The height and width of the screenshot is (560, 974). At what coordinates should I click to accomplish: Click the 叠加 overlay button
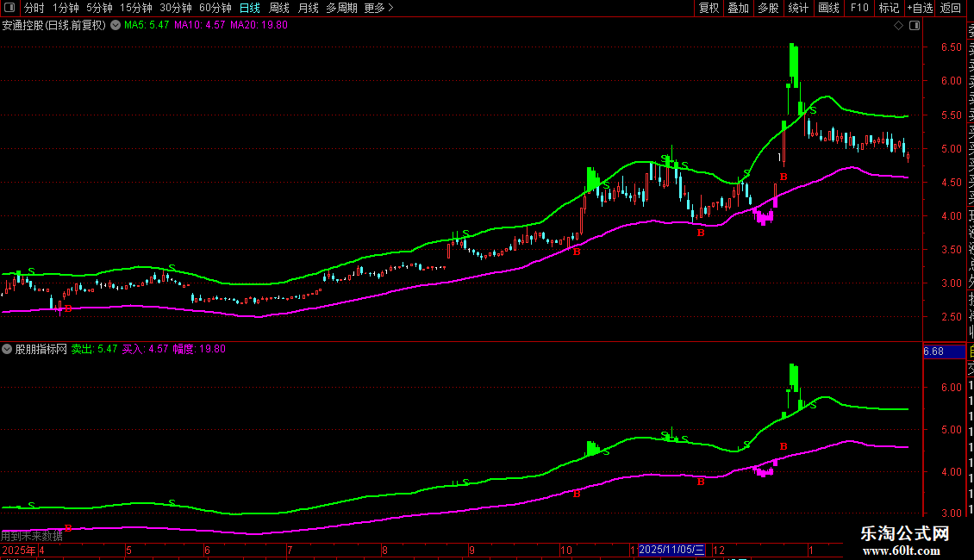739,8
